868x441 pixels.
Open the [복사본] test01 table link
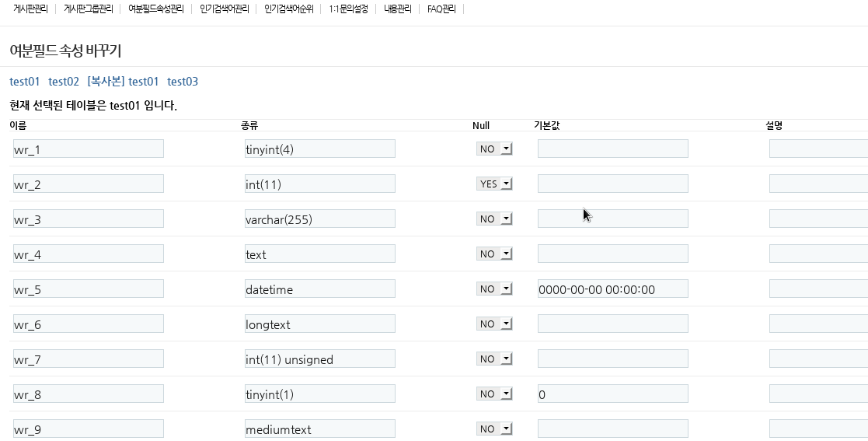[x=123, y=82]
